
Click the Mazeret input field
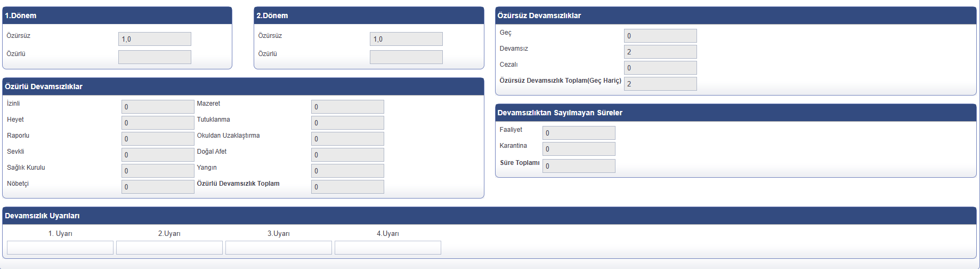tap(347, 107)
